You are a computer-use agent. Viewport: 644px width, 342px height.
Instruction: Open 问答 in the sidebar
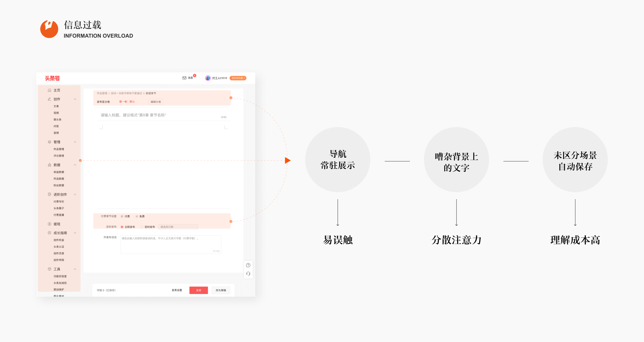coord(56,126)
